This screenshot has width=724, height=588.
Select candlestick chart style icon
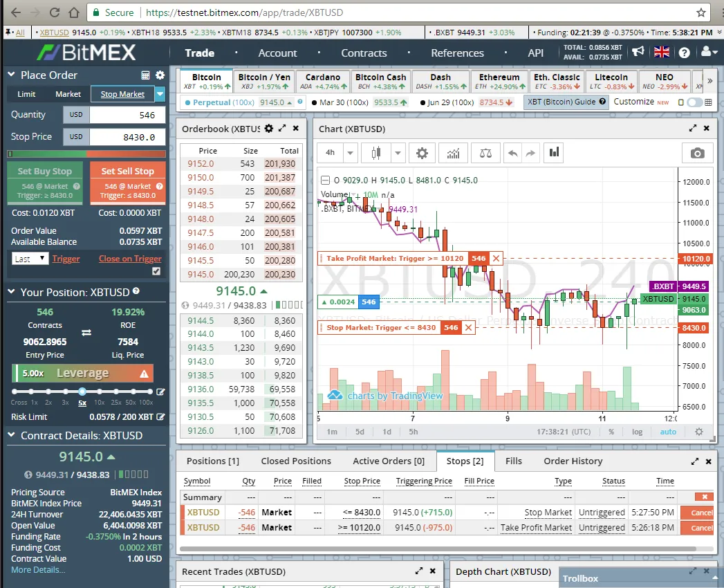[x=376, y=153]
